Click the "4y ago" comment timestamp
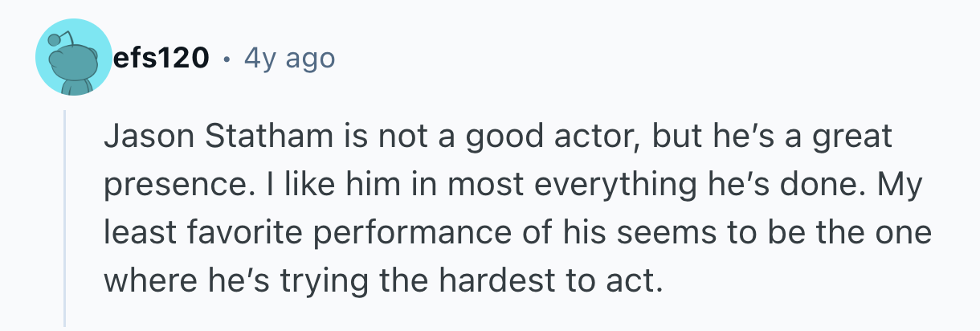This screenshot has width=980, height=331. [288, 58]
